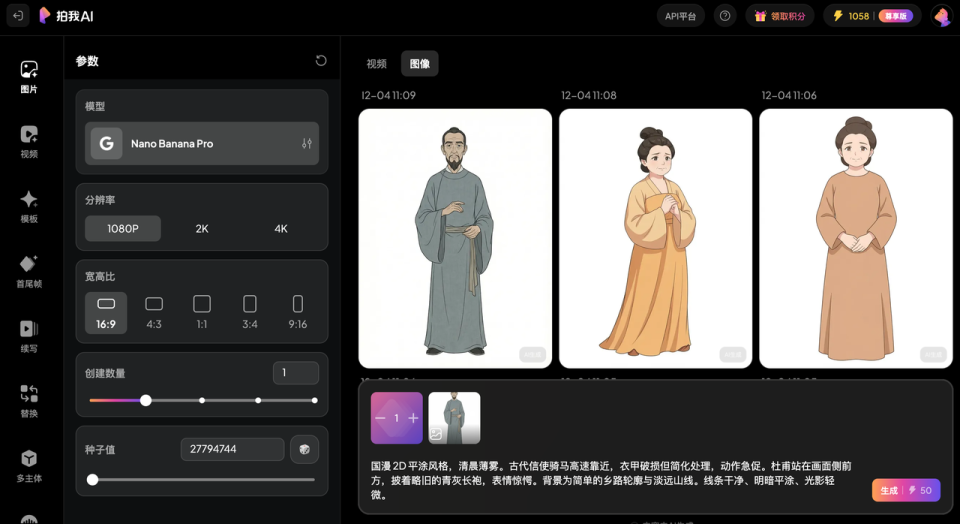Click the model settings sliders icon
Image resolution: width=960 pixels, height=524 pixels.
point(307,143)
